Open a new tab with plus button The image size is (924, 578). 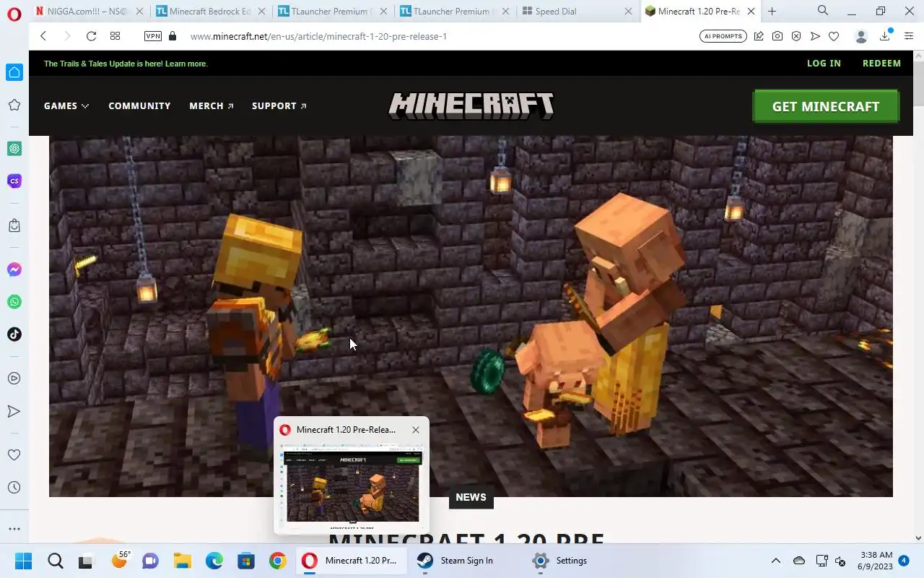(772, 11)
